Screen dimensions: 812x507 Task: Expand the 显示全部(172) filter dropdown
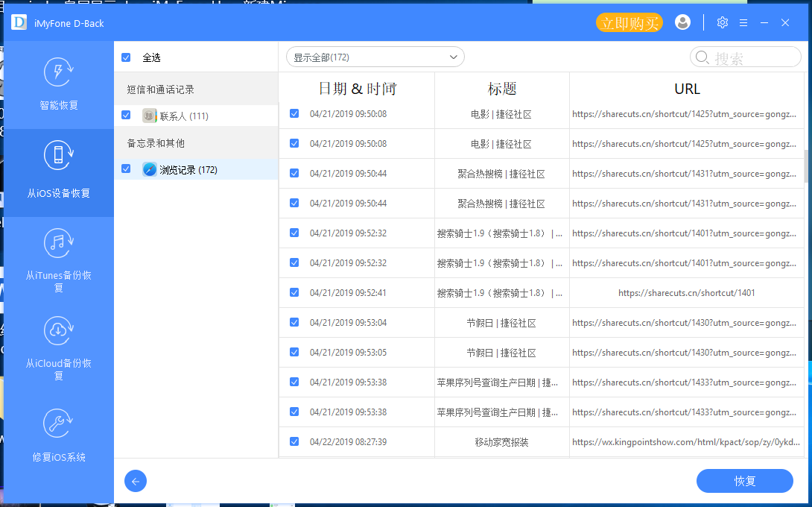point(375,57)
